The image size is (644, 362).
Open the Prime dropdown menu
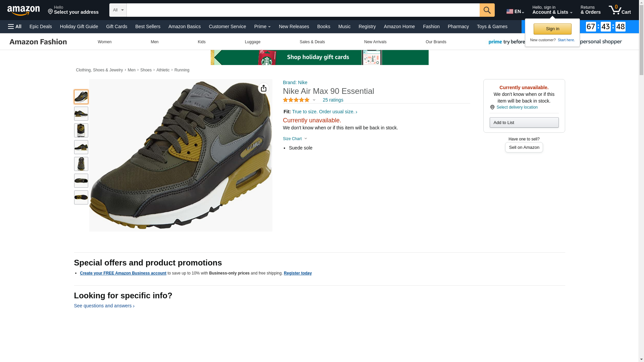(262, 26)
